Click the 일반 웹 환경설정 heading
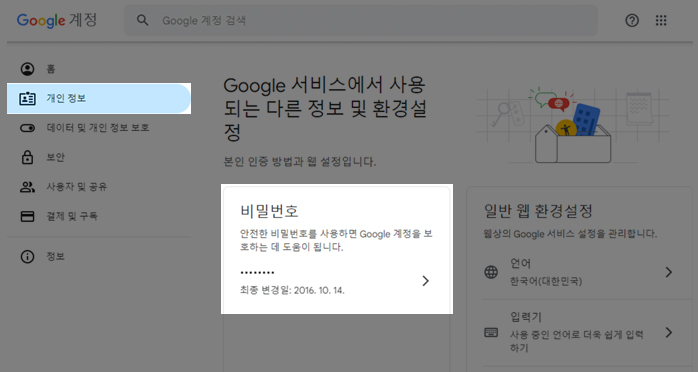The width and height of the screenshot is (698, 372). [x=538, y=211]
